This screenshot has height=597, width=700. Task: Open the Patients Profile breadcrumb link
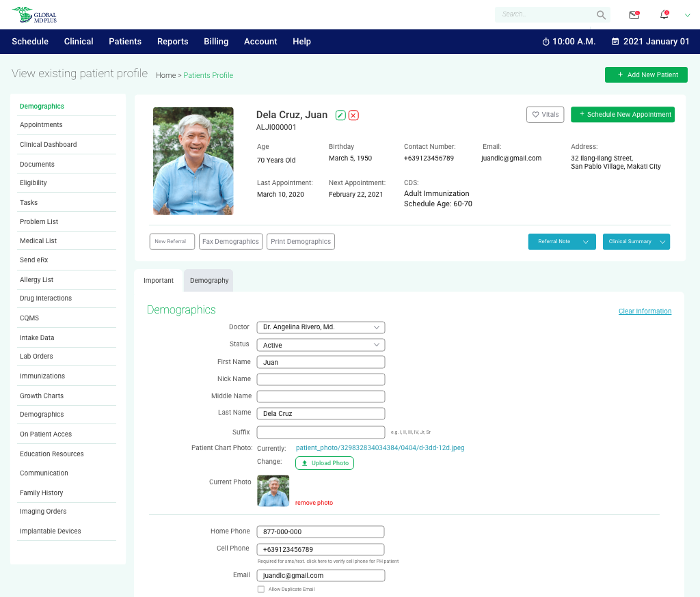pos(208,75)
